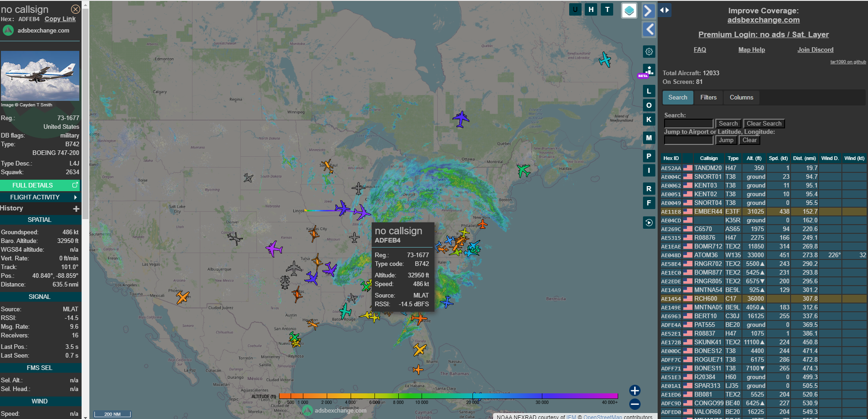Toggle the O map button

649,105
